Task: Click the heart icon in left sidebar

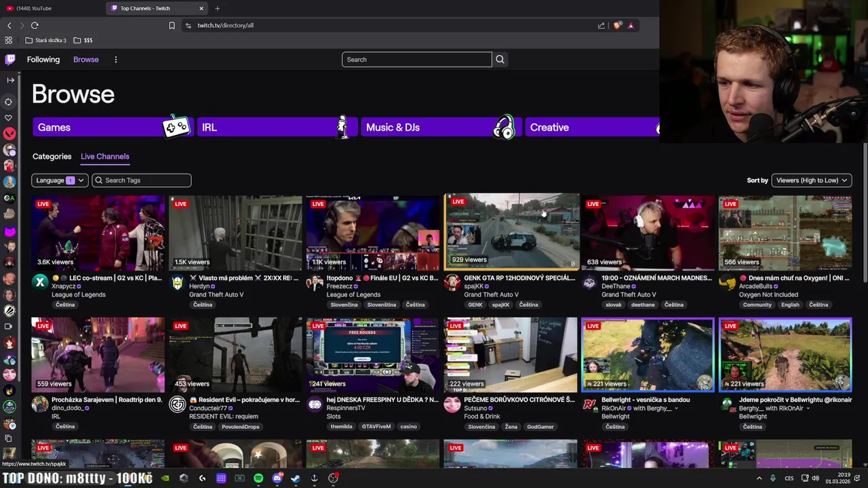Action: tap(9, 118)
